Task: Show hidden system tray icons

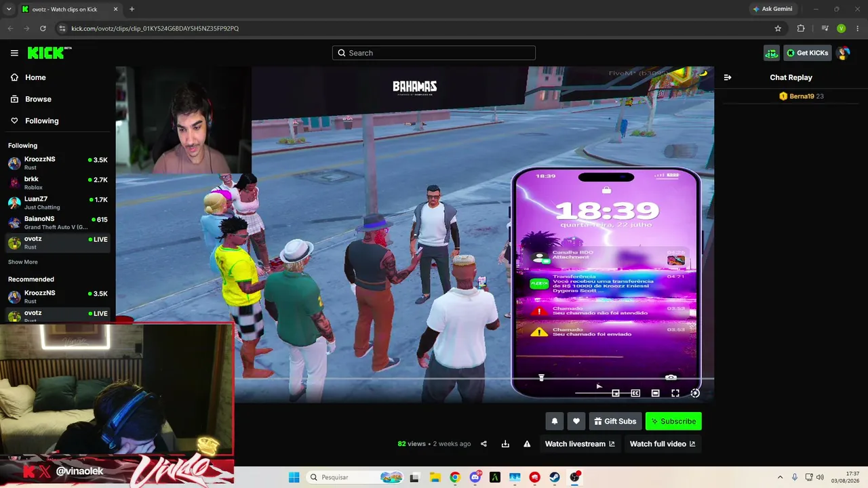Action: click(780, 477)
